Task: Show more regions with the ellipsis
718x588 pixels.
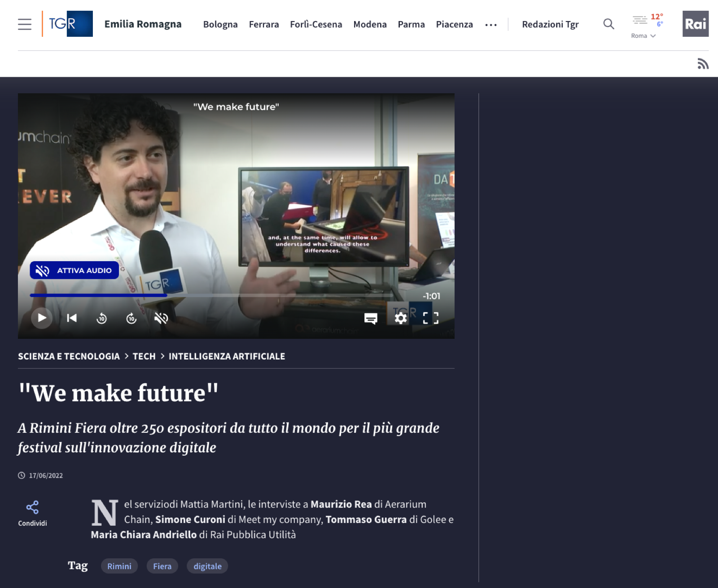Action: [x=491, y=25]
